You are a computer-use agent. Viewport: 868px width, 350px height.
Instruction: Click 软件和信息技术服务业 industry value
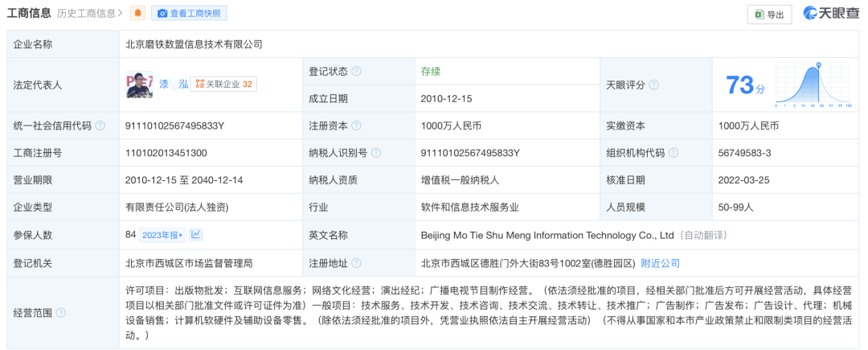[x=469, y=208]
